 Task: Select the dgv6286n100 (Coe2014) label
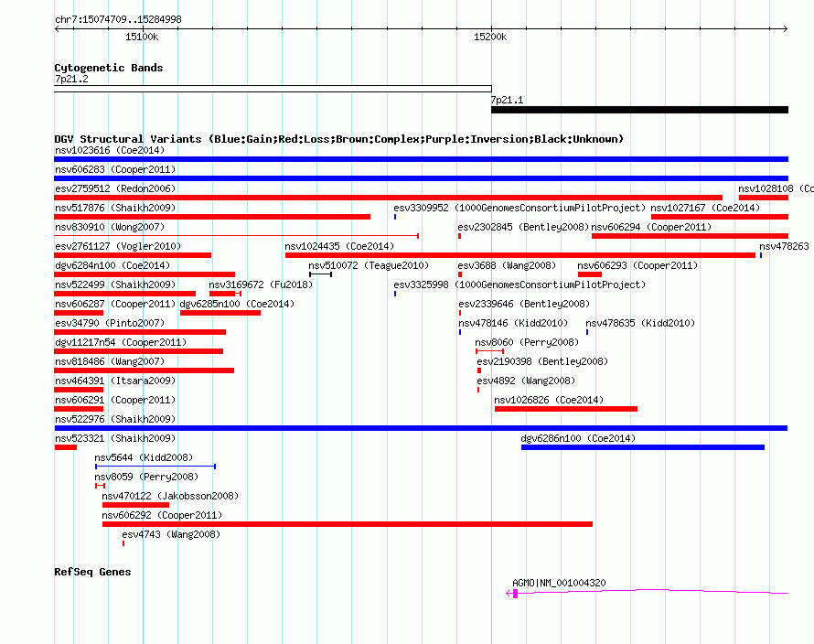tap(578, 439)
